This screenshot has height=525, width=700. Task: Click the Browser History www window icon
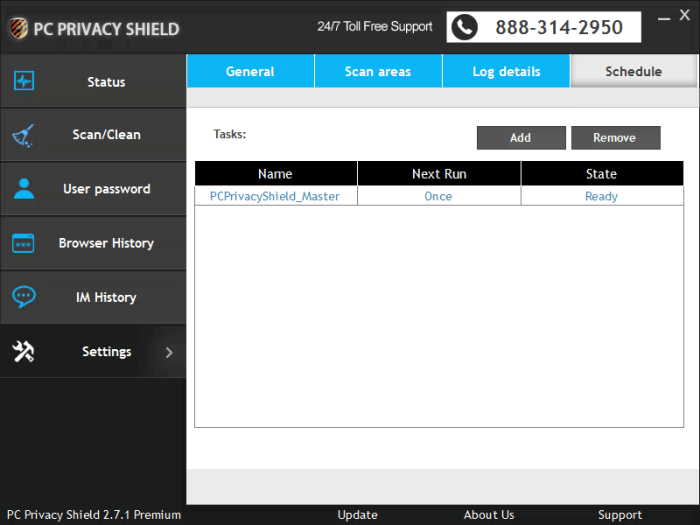23,243
